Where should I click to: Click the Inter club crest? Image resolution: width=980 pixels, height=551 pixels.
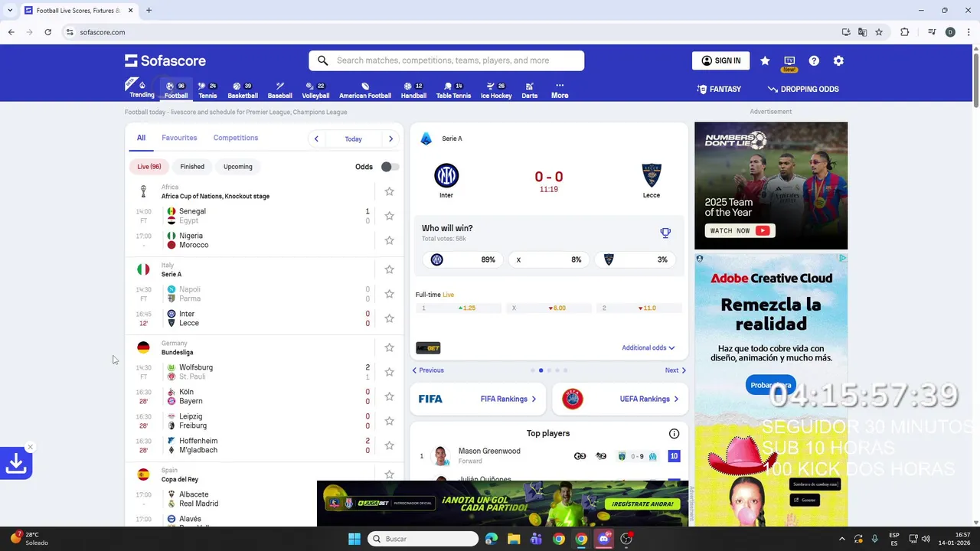coord(446,176)
